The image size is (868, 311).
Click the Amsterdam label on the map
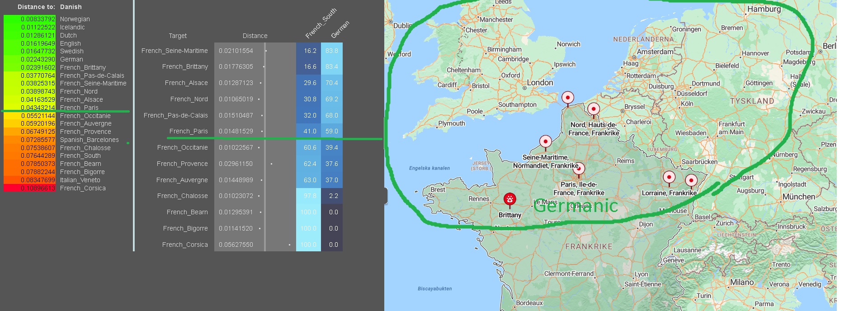point(655,52)
